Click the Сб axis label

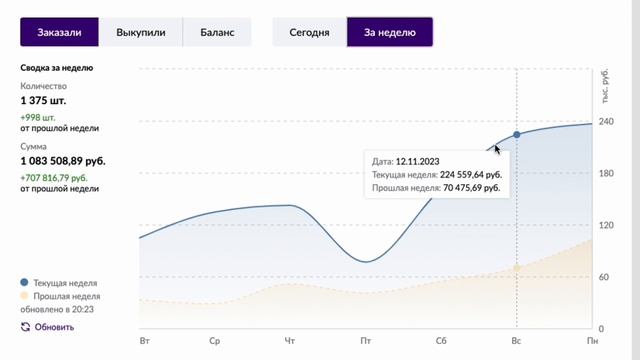441,341
